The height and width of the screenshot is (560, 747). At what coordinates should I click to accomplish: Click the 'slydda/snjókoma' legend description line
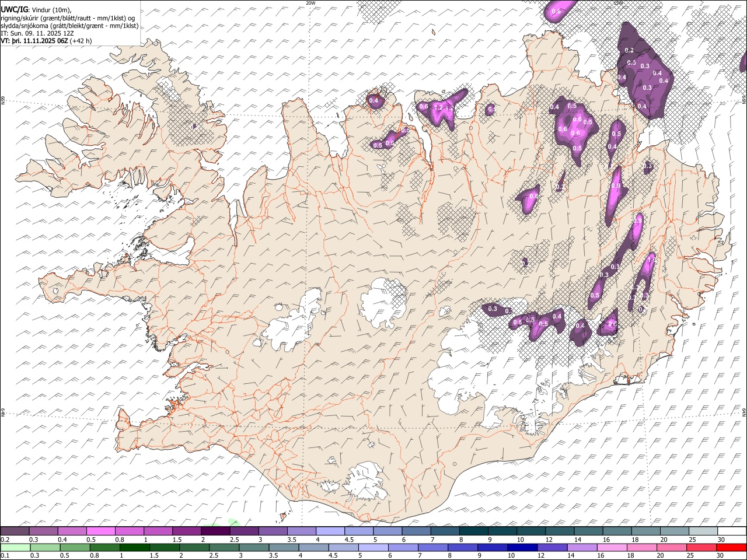(x=69, y=26)
